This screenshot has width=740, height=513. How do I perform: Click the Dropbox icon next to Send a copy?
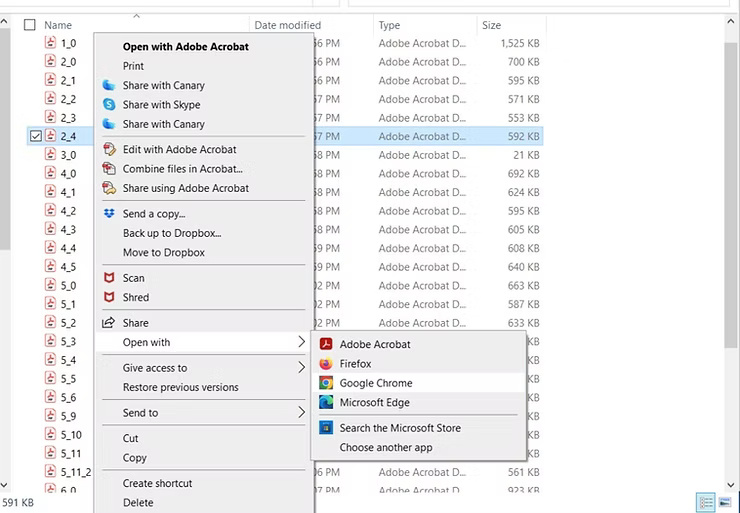pos(109,213)
